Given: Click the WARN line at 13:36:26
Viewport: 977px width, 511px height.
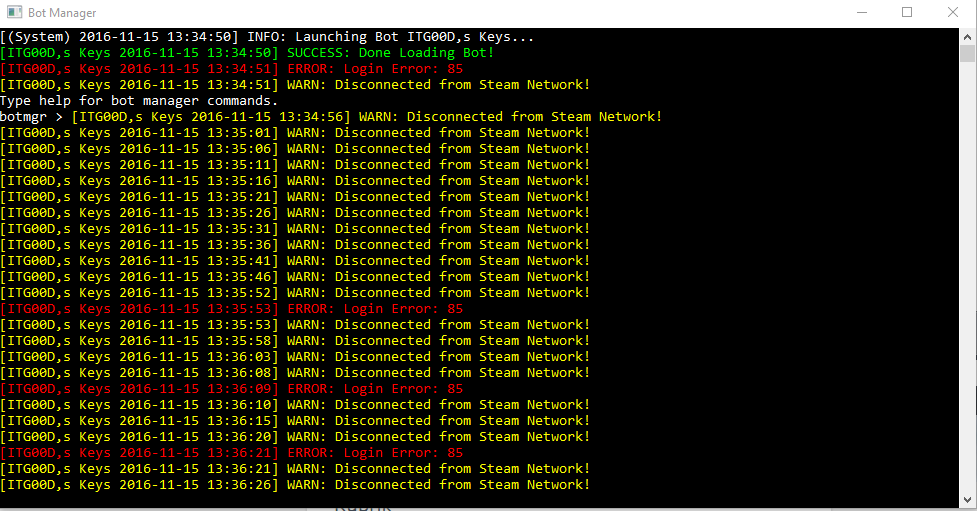Looking at the screenshot, I should pos(295,485).
